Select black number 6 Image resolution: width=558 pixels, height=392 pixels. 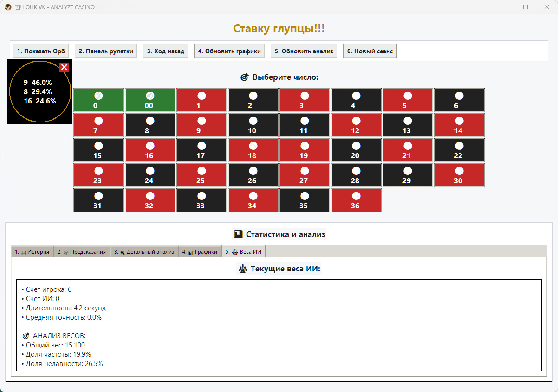459,100
